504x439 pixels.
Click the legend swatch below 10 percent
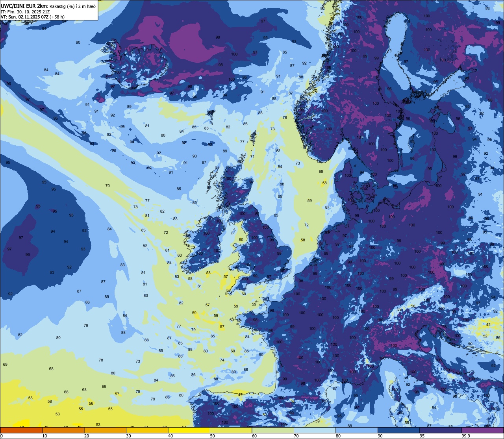coord(21,430)
